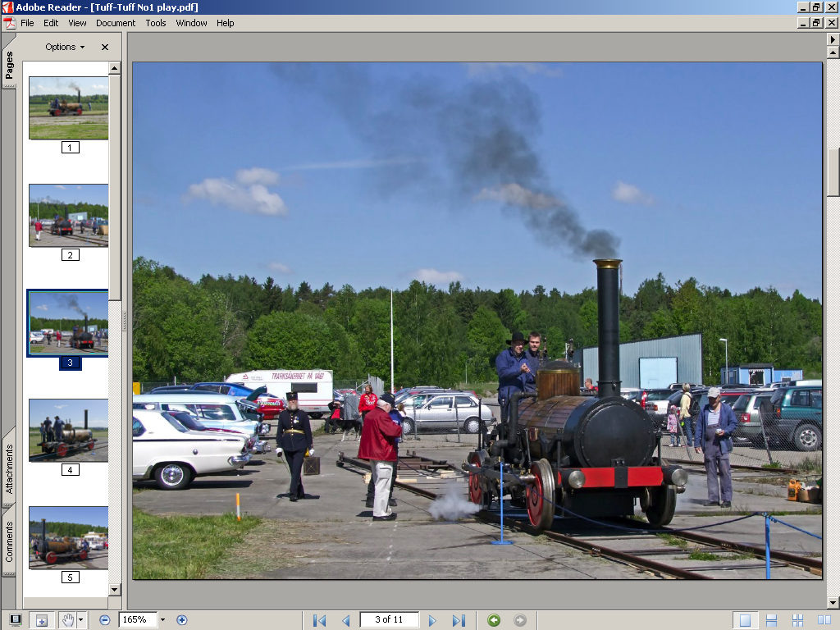
Task: Switch to the Comments tab
Action: [9, 542]
